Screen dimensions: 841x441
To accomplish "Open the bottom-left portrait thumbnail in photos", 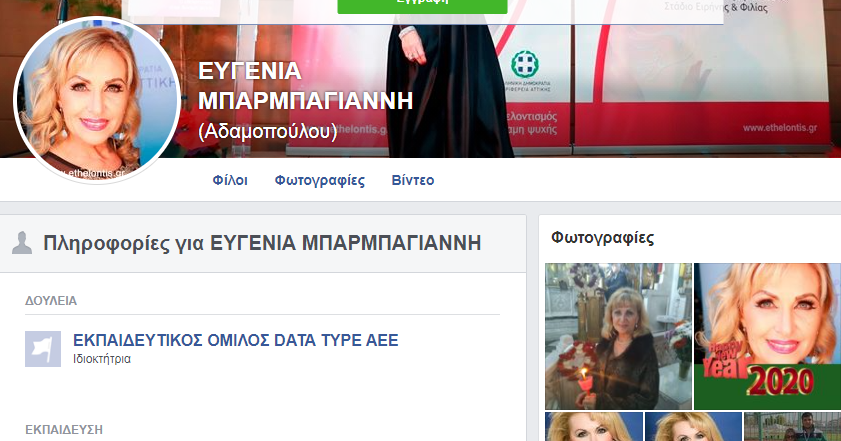I will (x=594, y=427).
